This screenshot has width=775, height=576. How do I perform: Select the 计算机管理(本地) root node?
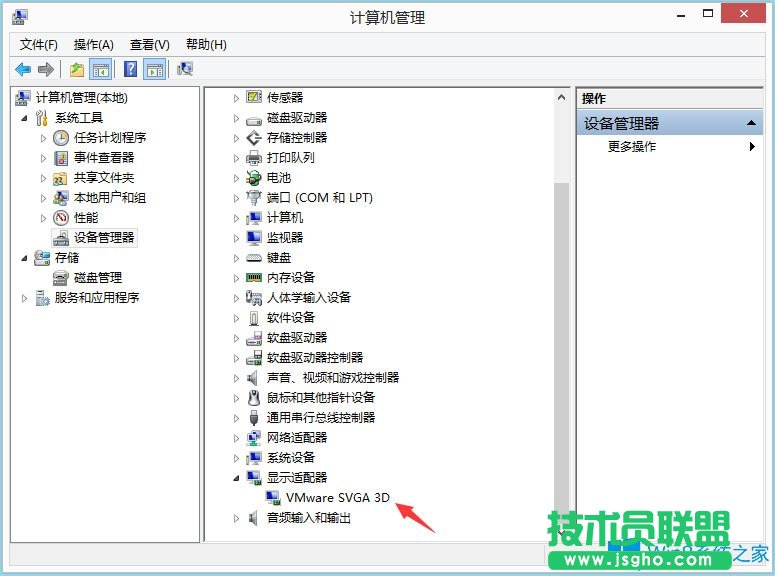click(82, 98)
